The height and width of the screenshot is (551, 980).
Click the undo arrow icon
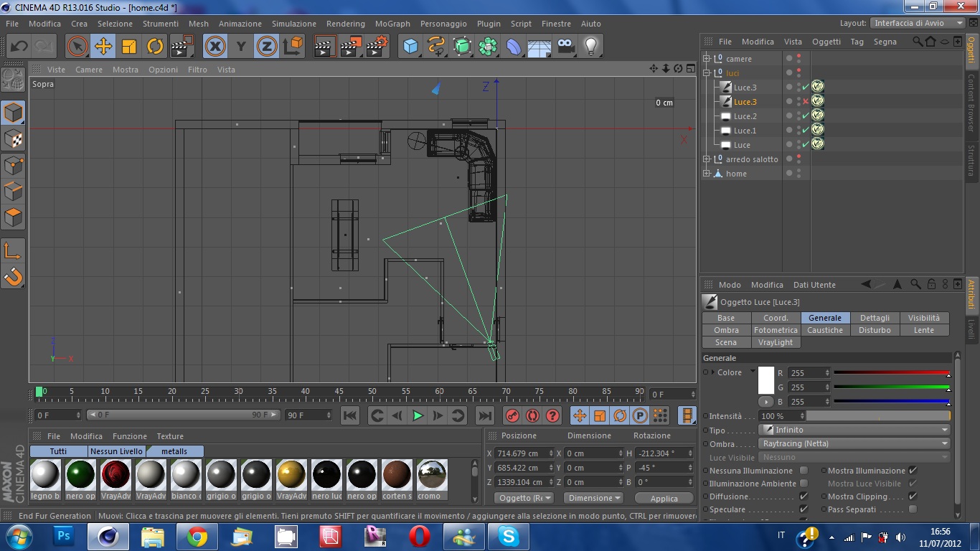tap(19, 47)
